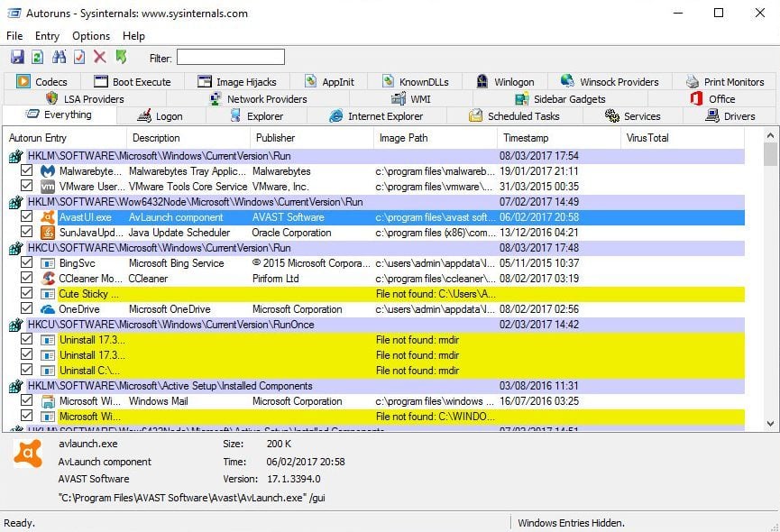Screen dimensions: 780x532
Task: Open the Options menu
Action: coord(91,36)
